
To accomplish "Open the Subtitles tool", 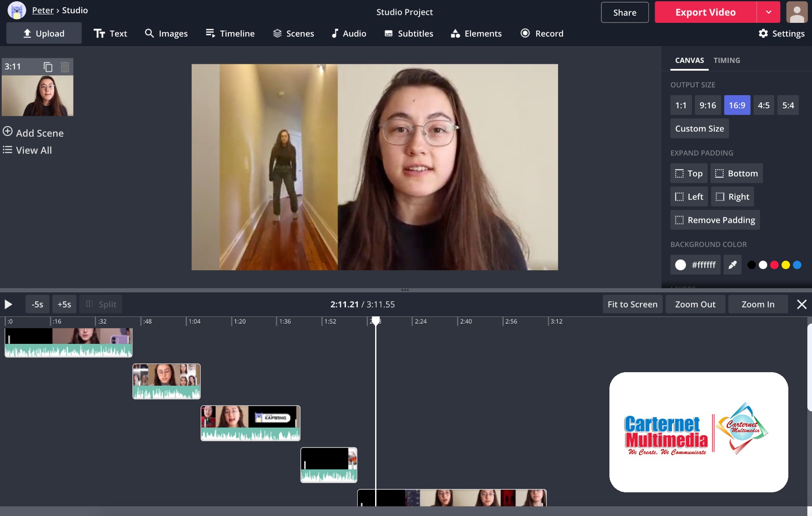I will tap(409, 33).
